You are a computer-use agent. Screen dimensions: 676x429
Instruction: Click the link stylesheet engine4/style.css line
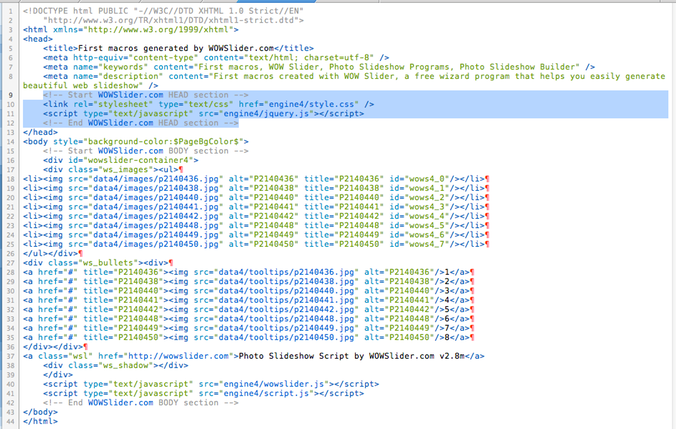pos(208,104)
